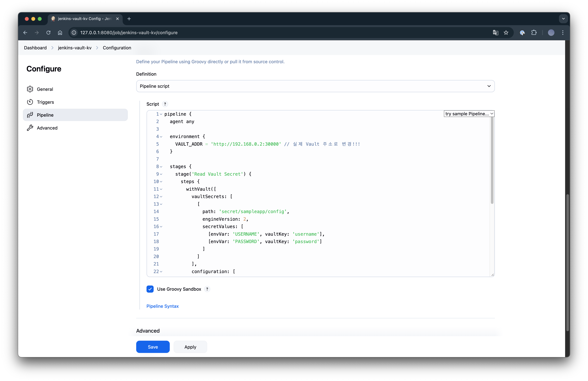Click the browser reload icon
588x381 pixels.
click(x=48, y=33)
